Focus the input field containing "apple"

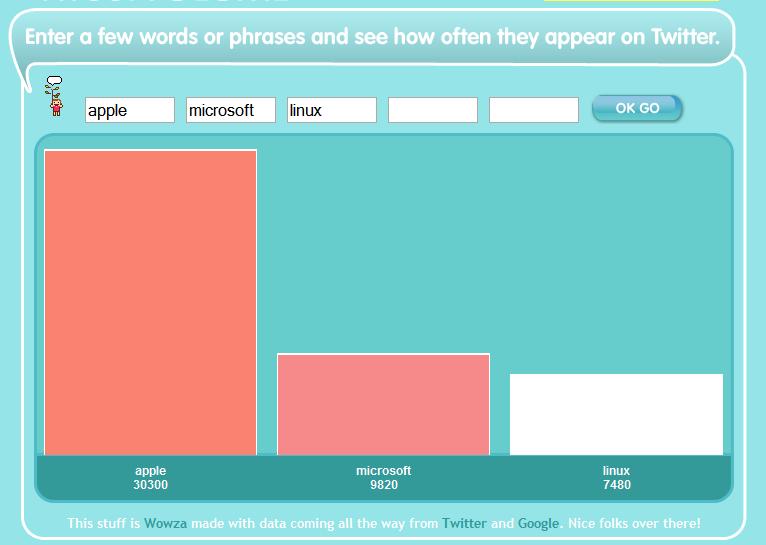pos(130,110)
